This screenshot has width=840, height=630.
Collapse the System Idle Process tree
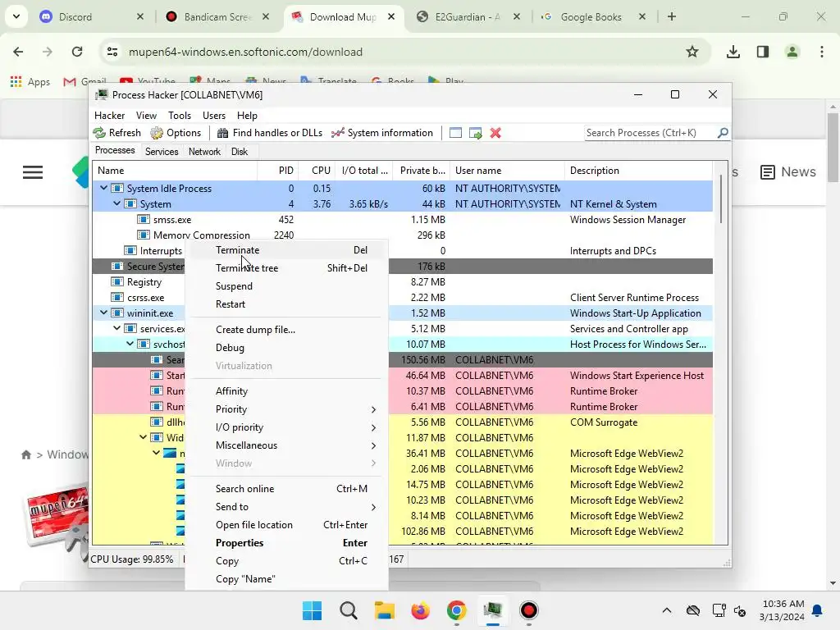point(104,188)
